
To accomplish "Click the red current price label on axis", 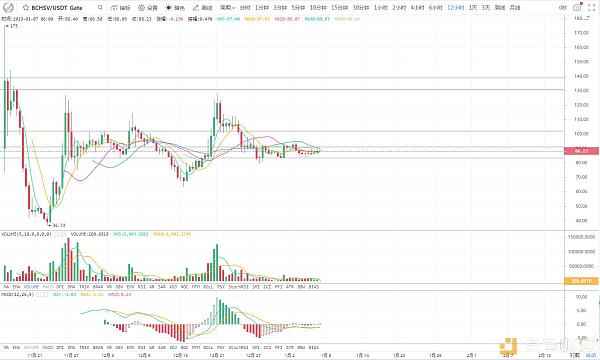I will [582, 151].
